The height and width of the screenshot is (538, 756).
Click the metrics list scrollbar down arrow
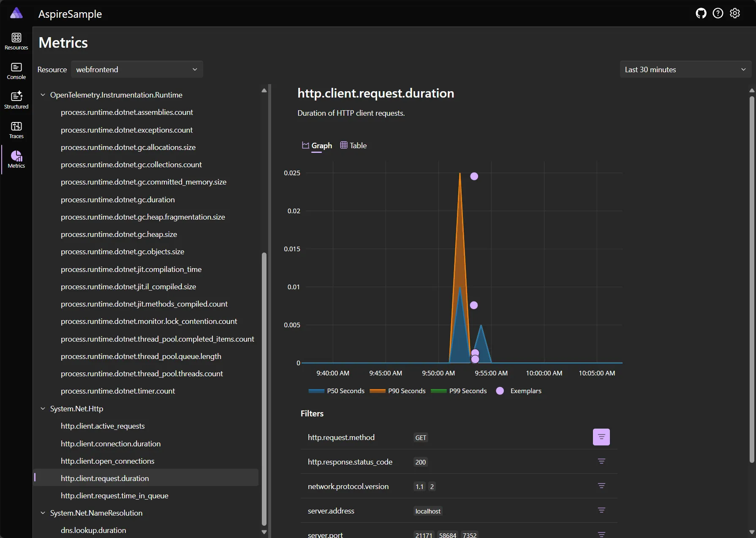(x=264, y=532)
